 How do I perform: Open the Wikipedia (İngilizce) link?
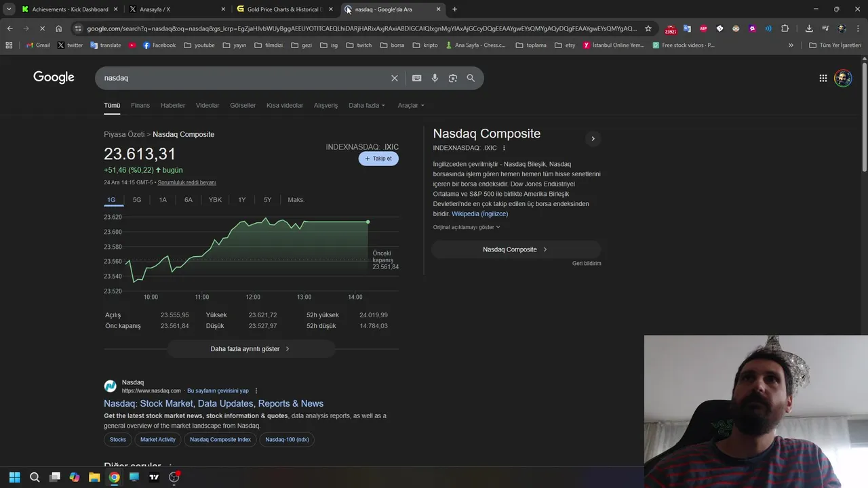tap(479, 214)
